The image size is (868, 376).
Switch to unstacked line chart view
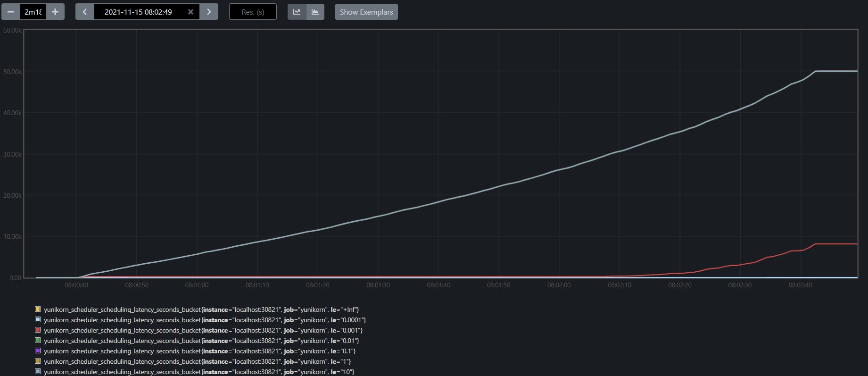(297, 12)
